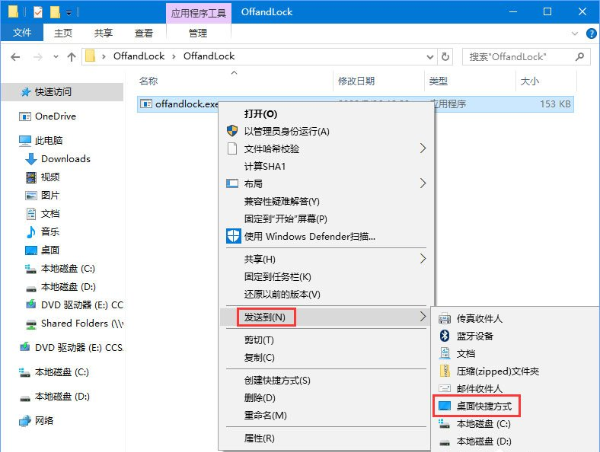Viewport: 600px width, 452px height.
Task: Sort by 大小 column header
Action: (530, 81)
